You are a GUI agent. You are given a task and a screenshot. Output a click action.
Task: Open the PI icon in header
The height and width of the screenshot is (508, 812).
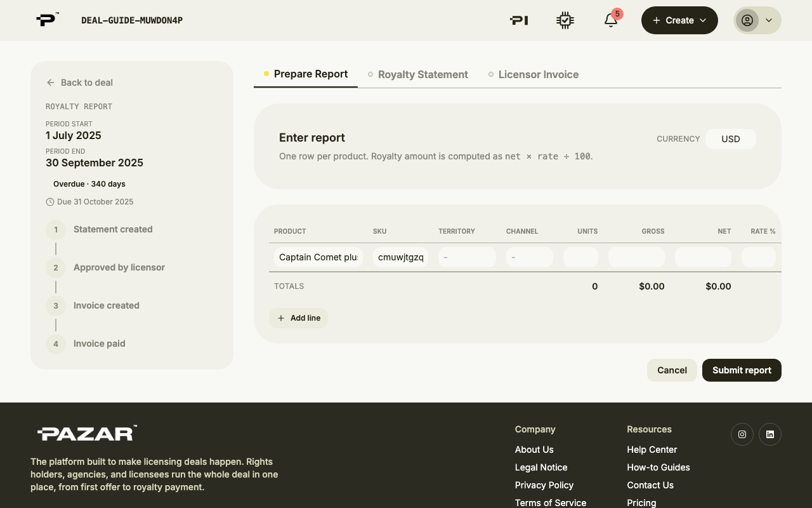(519, 20)
